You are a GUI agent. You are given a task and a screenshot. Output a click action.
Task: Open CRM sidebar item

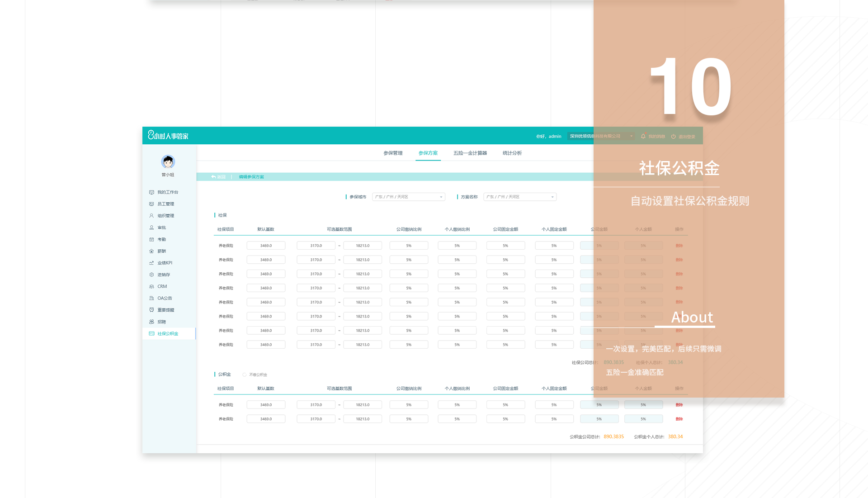click(x=162, y=286)
